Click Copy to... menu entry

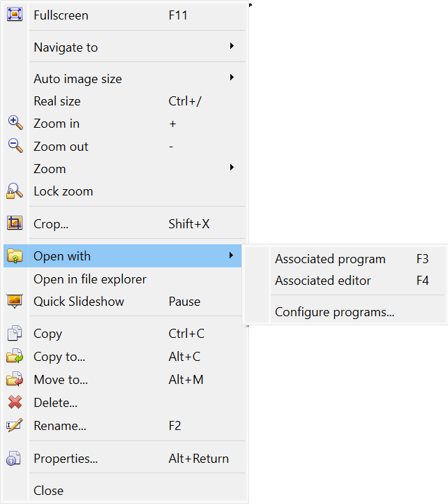click(x=59, y=357)
